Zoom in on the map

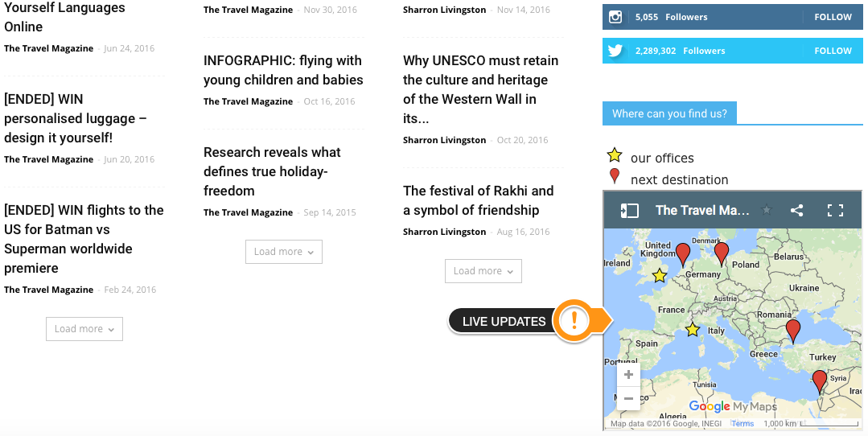click(628, 375)
